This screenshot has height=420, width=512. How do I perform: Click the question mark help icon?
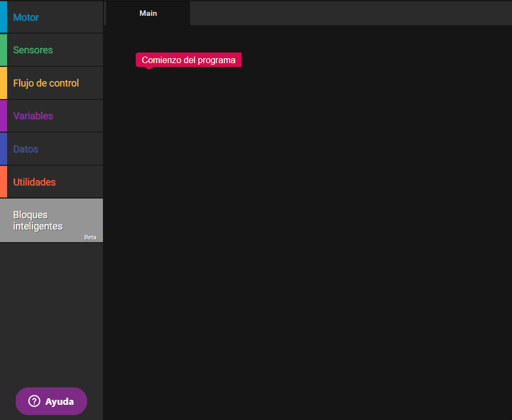[x=34, y=402]
